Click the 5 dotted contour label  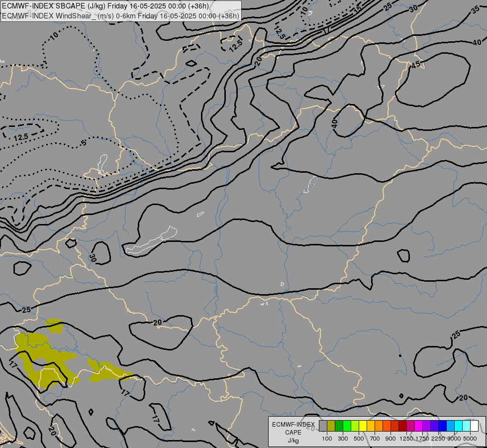coord(84,143)
